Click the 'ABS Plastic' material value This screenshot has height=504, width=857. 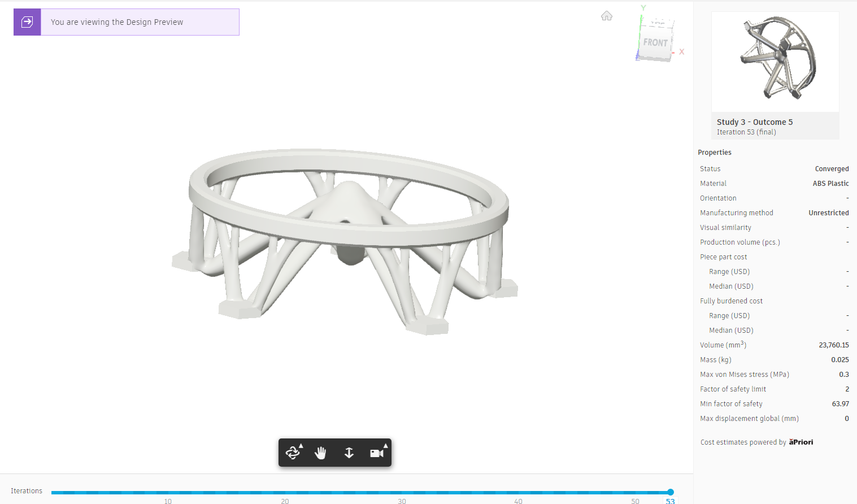click(830, 184)
